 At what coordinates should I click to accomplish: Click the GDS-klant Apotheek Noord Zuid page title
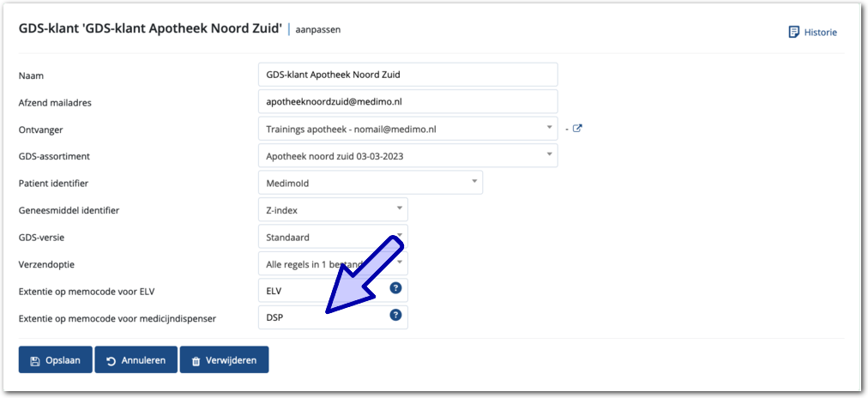pyautogui.click(x=150, y=29)
